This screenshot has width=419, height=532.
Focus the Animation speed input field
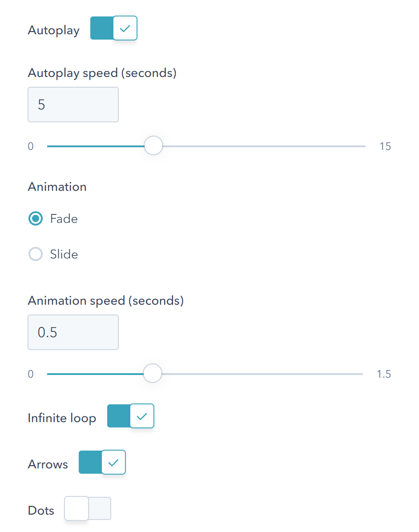tap(73, 333)
